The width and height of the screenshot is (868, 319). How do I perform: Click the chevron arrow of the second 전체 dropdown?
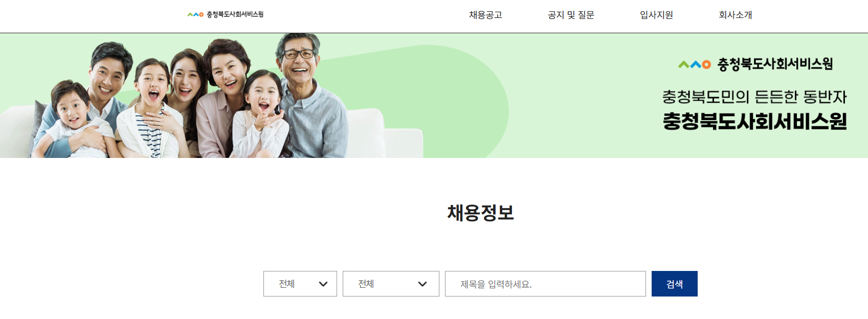point(422,284)
